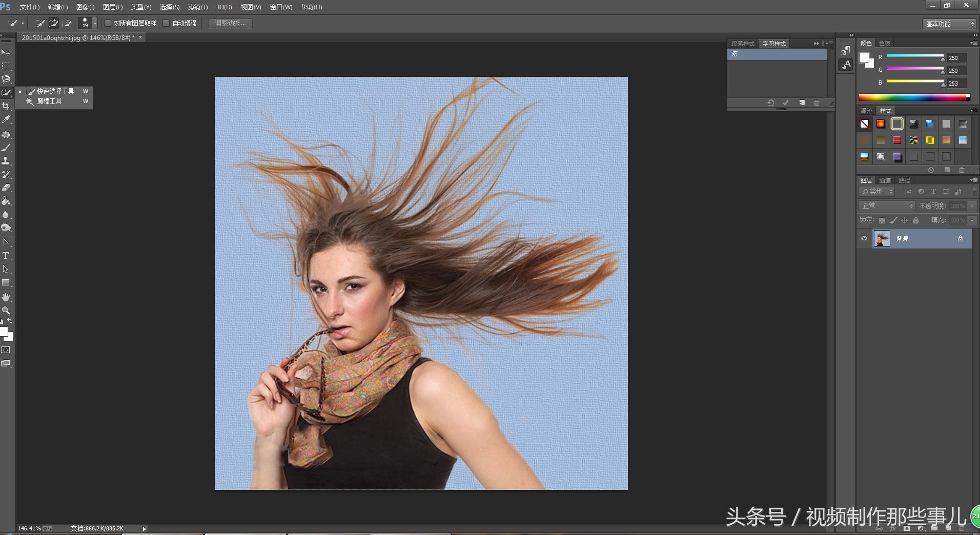Select the Move tool
The width and height of the screenshot is (980, 535).
click(6, 53)
